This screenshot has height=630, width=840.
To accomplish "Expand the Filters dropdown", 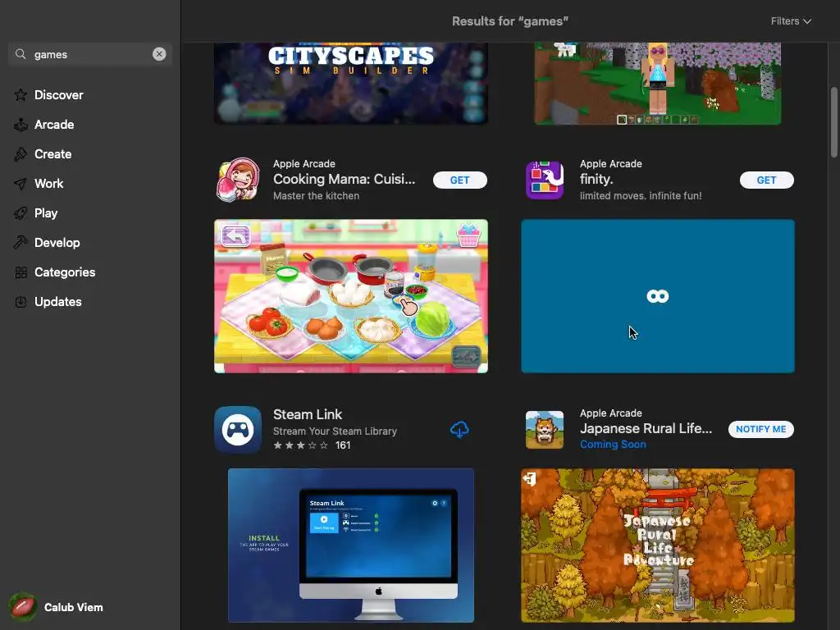I will 791,21.
